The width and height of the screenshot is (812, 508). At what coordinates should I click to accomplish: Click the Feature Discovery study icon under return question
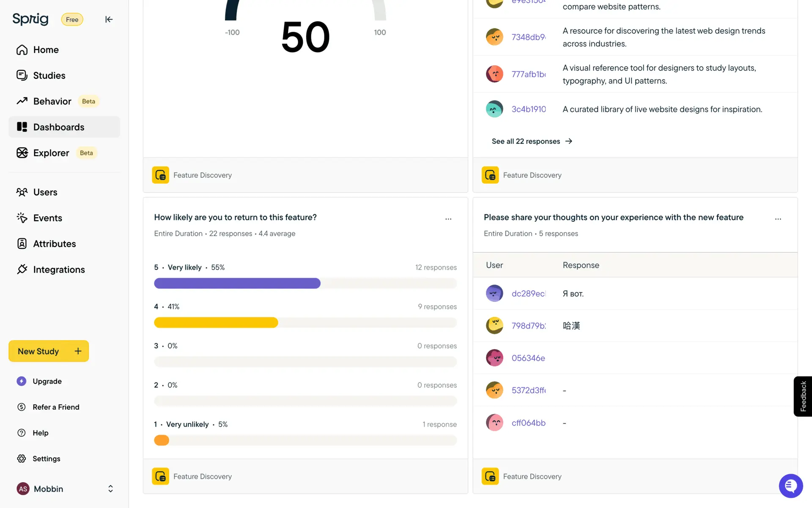160,476
